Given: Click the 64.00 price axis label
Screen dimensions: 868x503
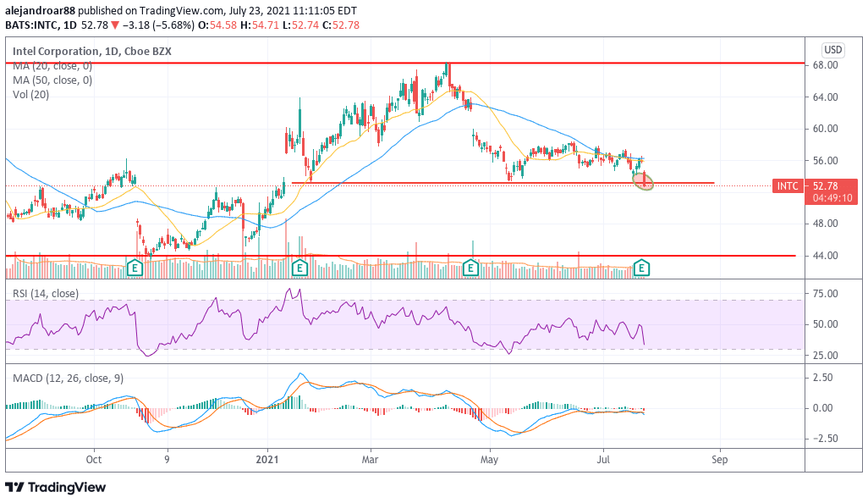Looking at the screenshot, I should click(825, 97).
